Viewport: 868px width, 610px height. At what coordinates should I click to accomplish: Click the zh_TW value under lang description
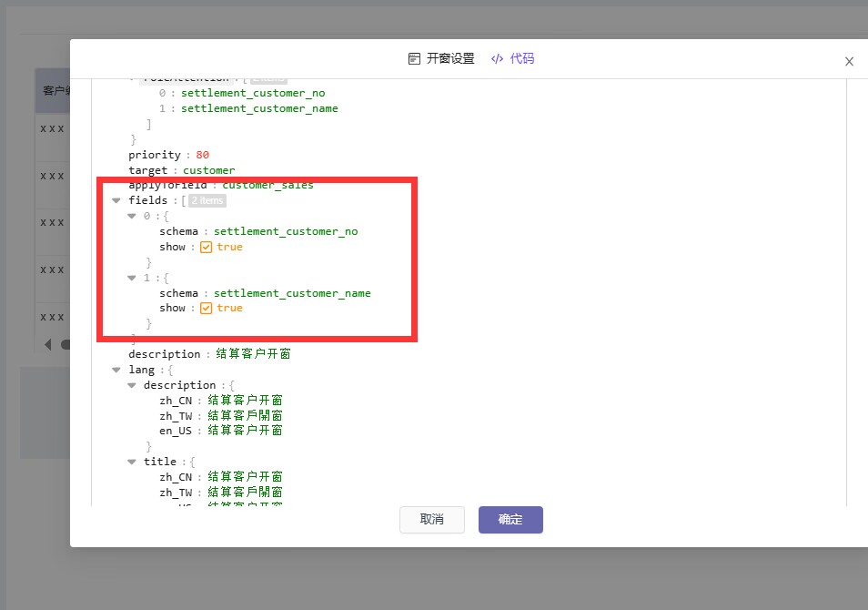[246, 416]
